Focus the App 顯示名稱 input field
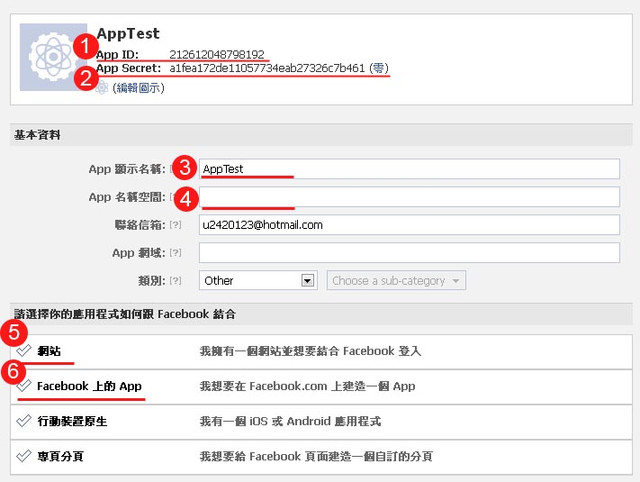Screen dimensions: 640x482 pos(409,169)
